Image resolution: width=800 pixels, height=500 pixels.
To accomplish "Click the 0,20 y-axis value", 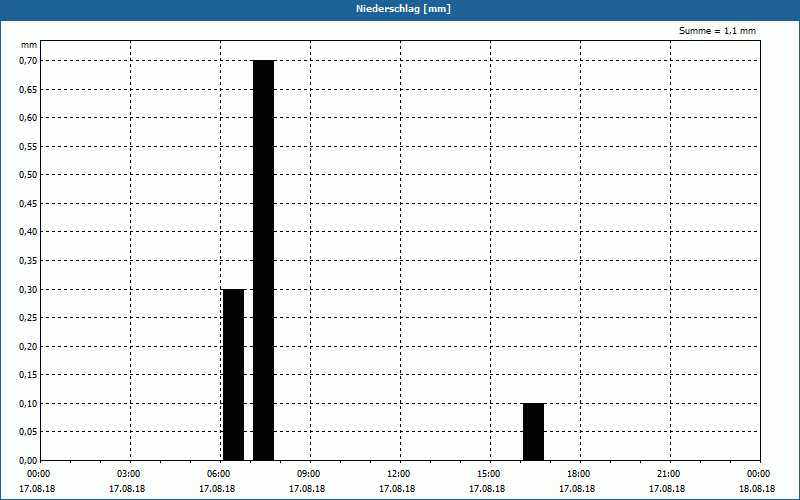I will point(28,346).
